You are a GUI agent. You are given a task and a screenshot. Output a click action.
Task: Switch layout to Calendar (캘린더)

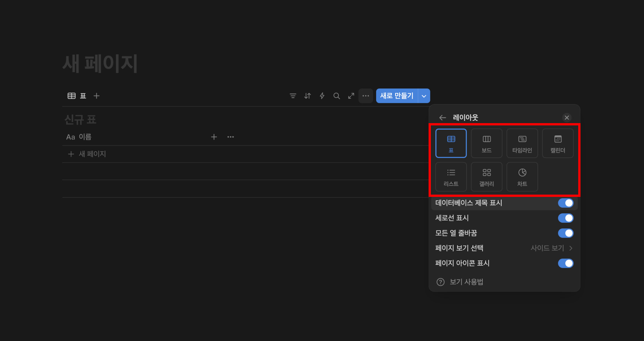558,143
